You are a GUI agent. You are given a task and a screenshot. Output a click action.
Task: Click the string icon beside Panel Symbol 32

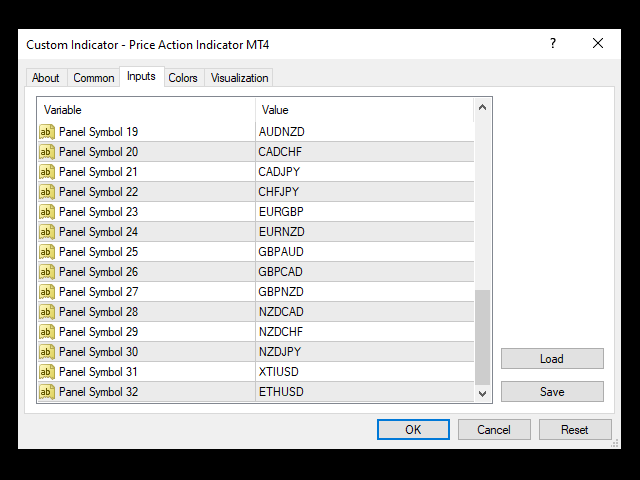[47, 392]
